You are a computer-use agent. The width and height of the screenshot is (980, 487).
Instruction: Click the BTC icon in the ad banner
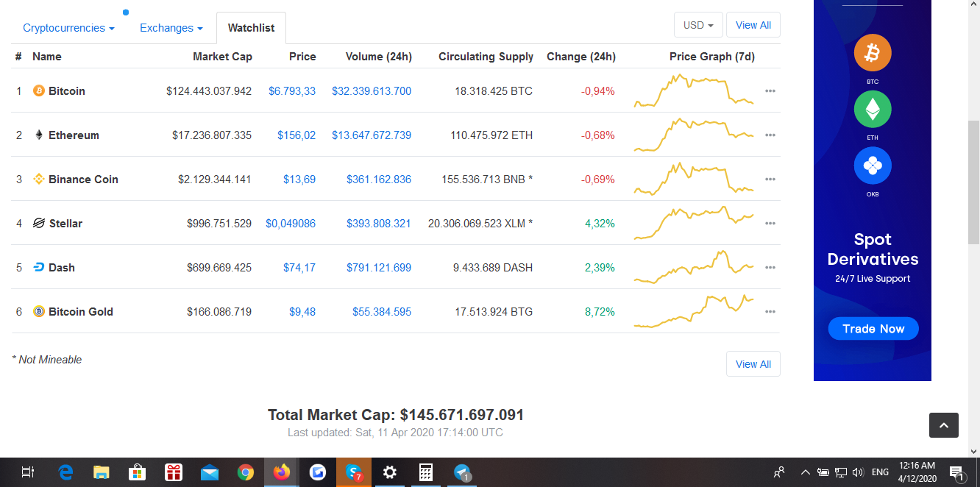point(873,53)
